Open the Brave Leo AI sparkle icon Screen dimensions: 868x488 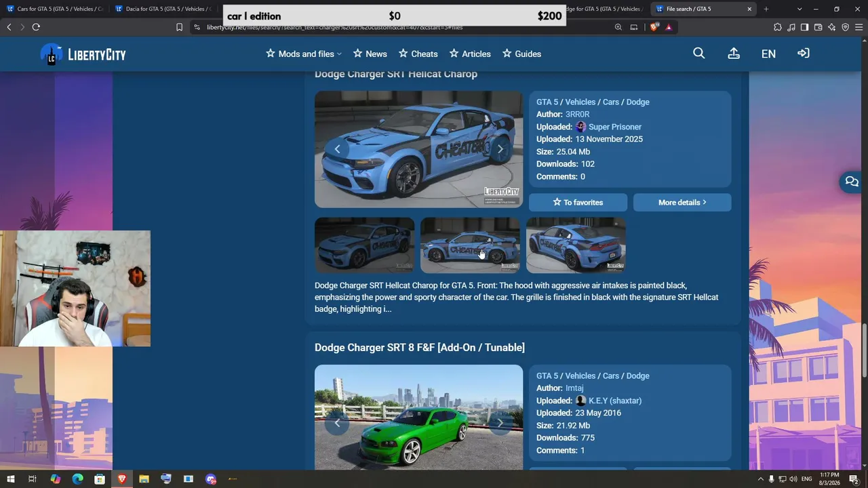click(832, 27)
